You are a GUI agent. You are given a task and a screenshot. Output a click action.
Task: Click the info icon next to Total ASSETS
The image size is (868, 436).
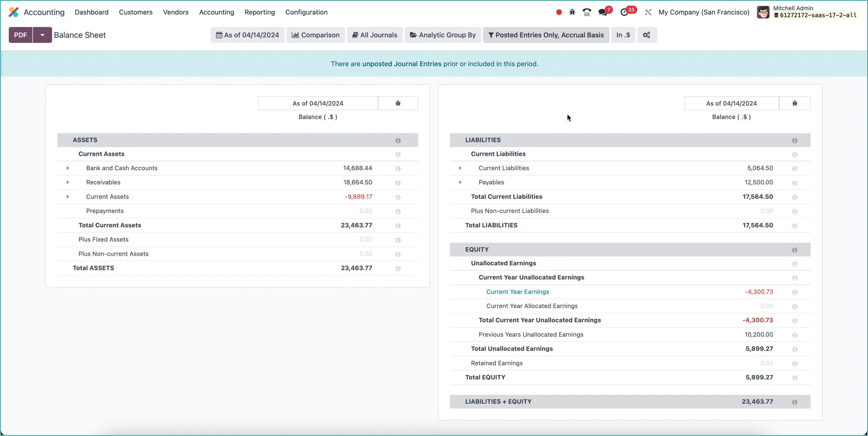pyautogui.click(x=398, y=268)
